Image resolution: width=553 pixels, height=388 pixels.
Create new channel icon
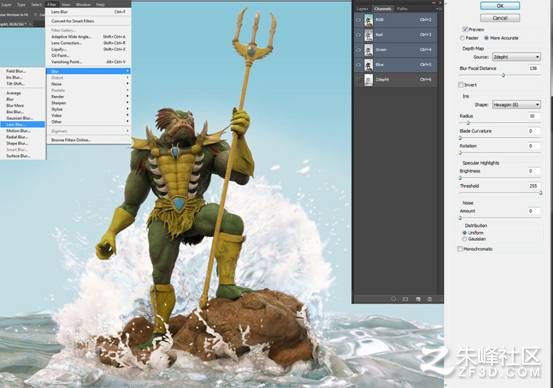click(x=418, y=299)
